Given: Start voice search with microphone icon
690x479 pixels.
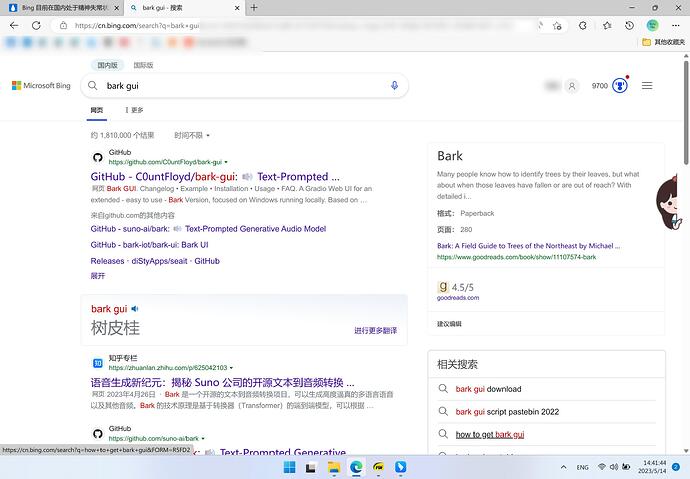Looking at the screenshot, I should point(394,85).
